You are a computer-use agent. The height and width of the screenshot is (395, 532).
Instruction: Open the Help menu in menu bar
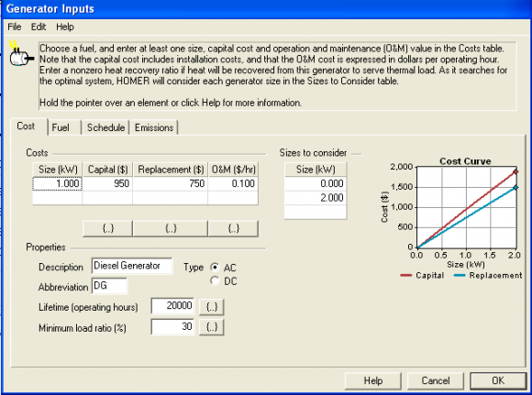click(65, 27)
